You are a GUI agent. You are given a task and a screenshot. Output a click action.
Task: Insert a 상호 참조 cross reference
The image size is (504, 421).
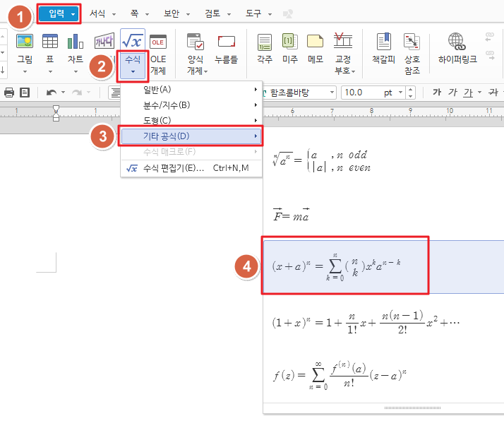pos(412,42)
